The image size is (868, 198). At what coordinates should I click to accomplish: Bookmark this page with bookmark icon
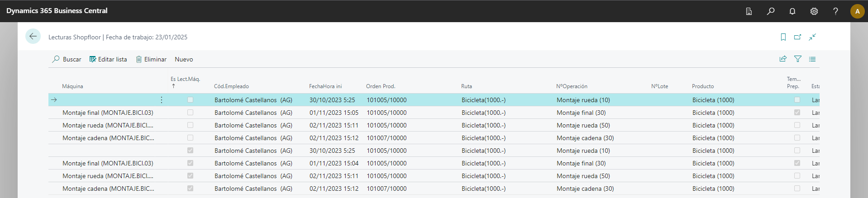tap(783, 37)
